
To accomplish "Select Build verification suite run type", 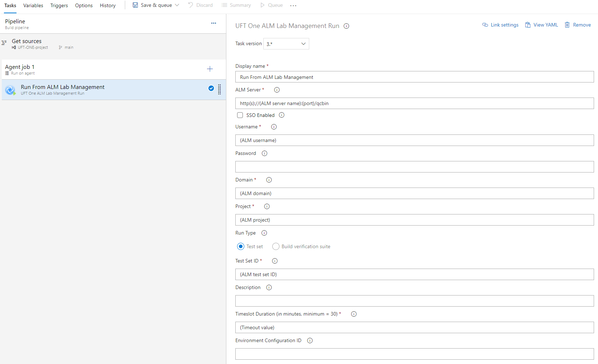I will pos(276,246).
